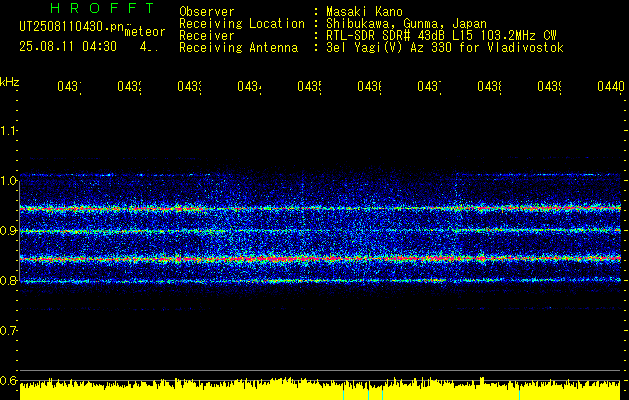Click the word meteor under the title
The image size is (629, 400).
tap(145, 32)
